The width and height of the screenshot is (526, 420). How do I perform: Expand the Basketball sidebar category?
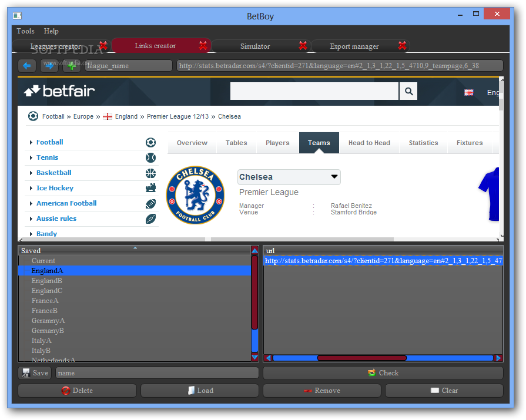[x=31, y=173]
